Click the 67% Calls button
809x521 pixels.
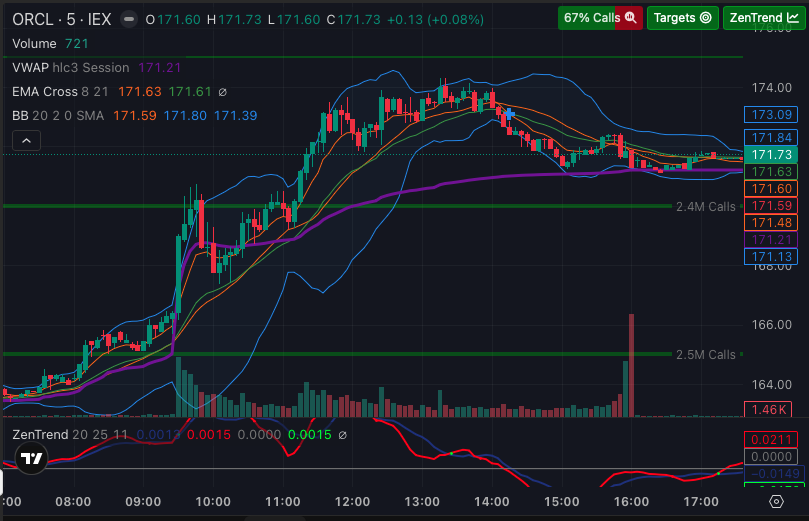tap(600, 18)
